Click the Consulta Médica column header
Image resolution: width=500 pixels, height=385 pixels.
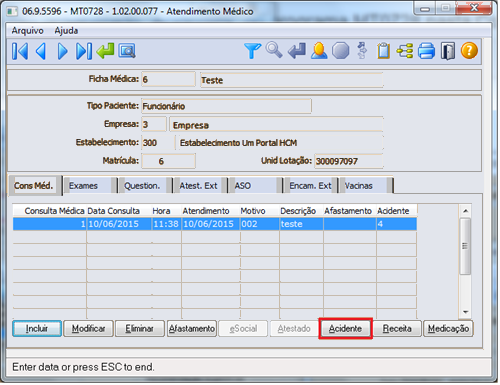pos(50,211)
